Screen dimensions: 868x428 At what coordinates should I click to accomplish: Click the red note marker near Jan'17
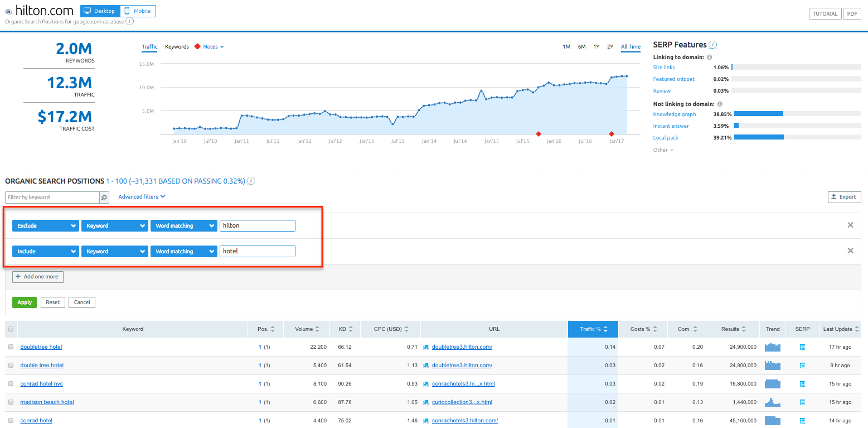pyautogui.click(x=612, y=134)
